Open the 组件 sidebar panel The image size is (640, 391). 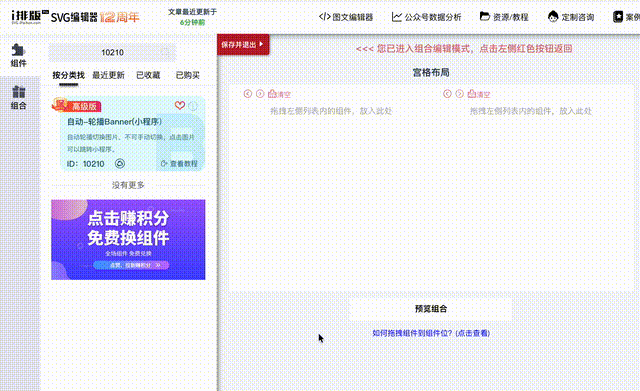point(18,56)
